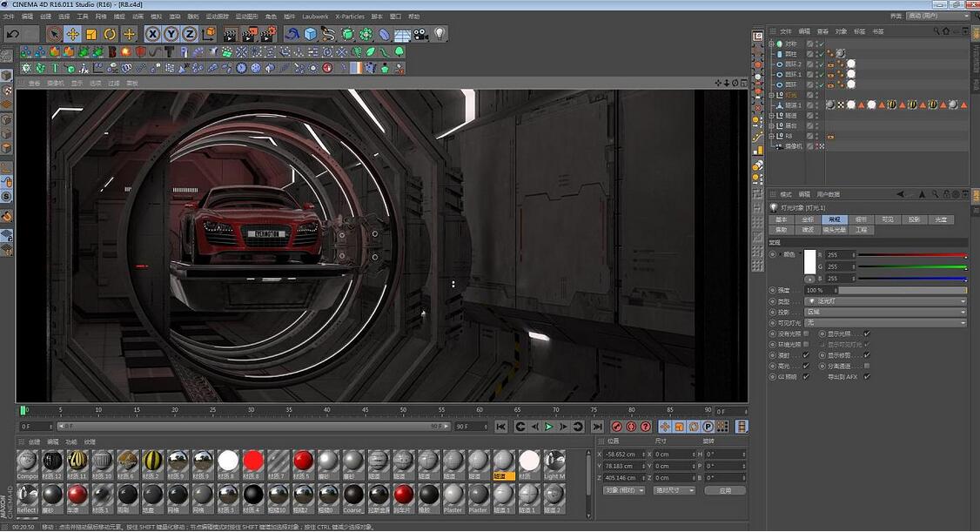Click the 模式 attribute manager menu
980x532 pixels.
click(x=786, y=194)
